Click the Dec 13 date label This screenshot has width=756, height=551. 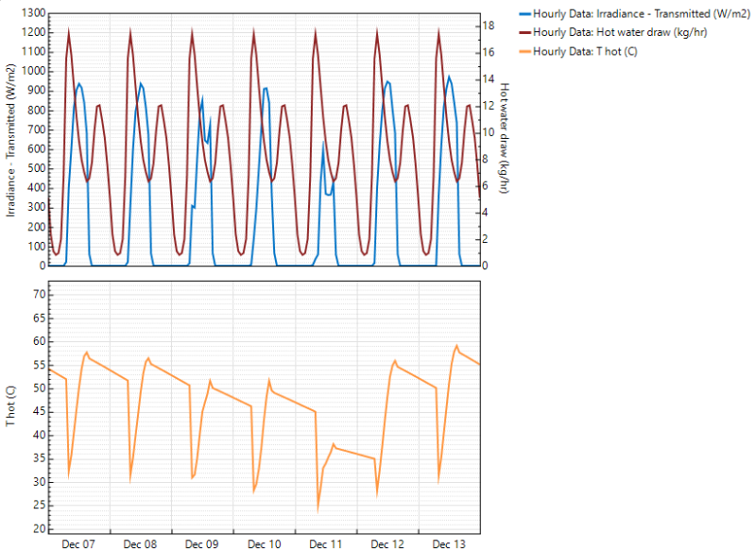tap(449, 544)
